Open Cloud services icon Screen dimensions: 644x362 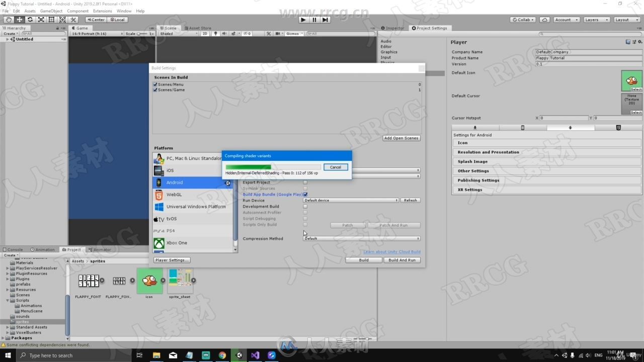click(544, 20)
